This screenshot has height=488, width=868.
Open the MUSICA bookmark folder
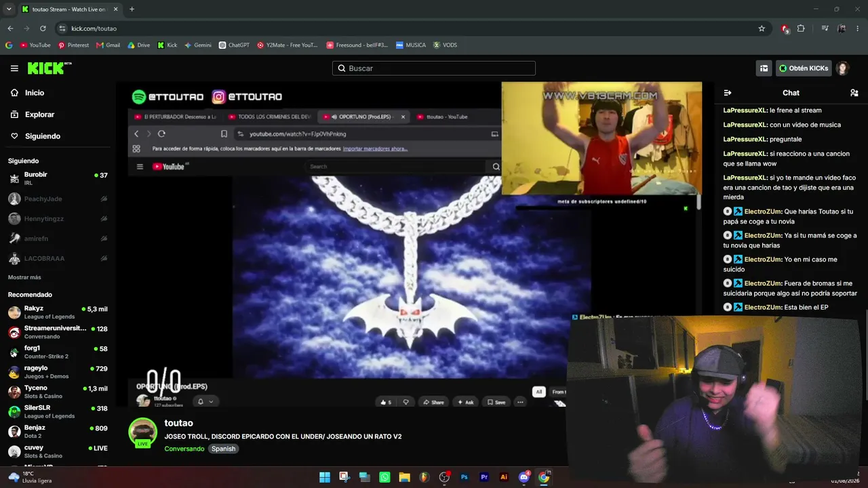pos(411,45)
